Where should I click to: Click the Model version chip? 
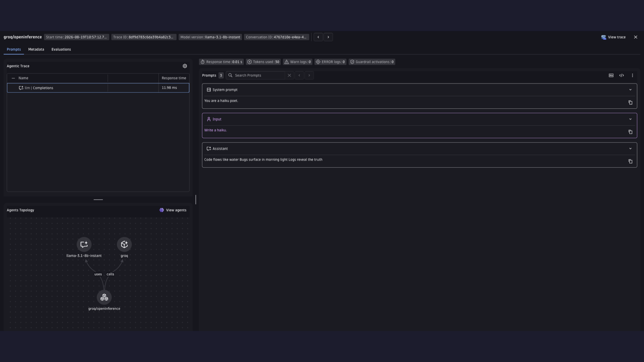(x=210, y=37)
